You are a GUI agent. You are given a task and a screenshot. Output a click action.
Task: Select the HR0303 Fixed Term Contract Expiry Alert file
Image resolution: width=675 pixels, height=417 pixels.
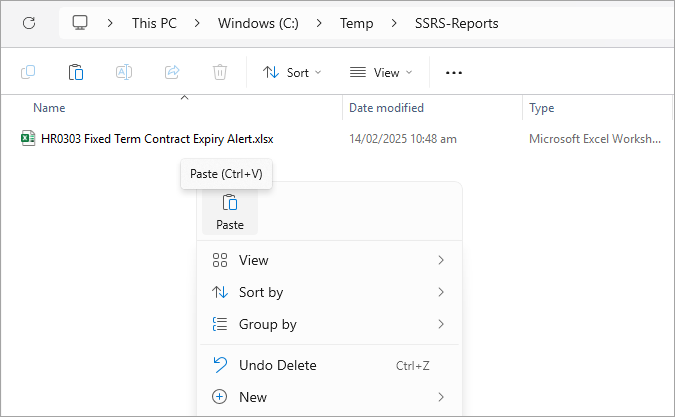click(157, 139)
